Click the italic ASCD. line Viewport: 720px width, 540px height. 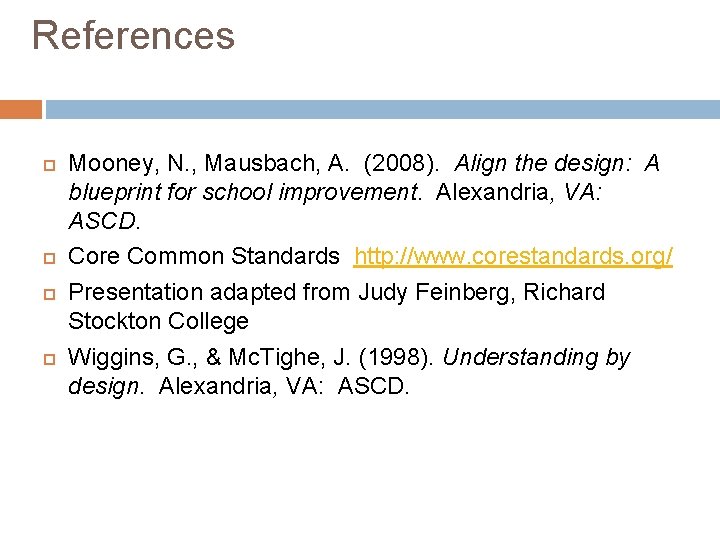click(x=104, y=221)
